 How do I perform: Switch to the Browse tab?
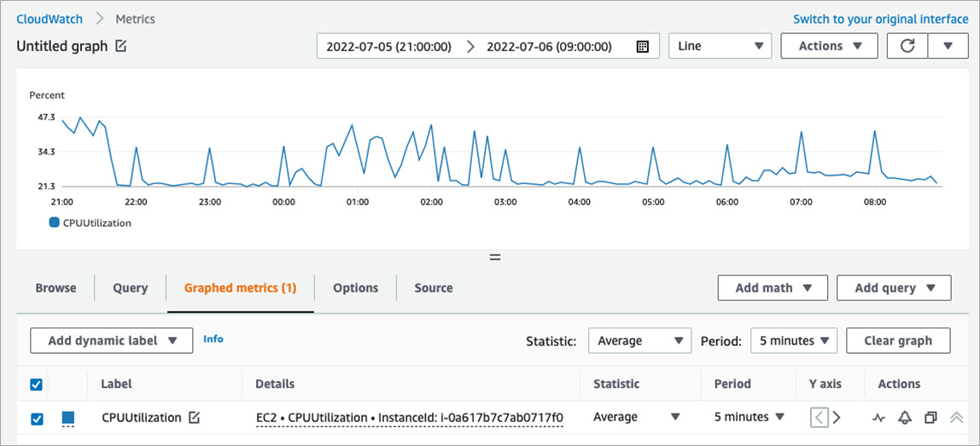55,288
